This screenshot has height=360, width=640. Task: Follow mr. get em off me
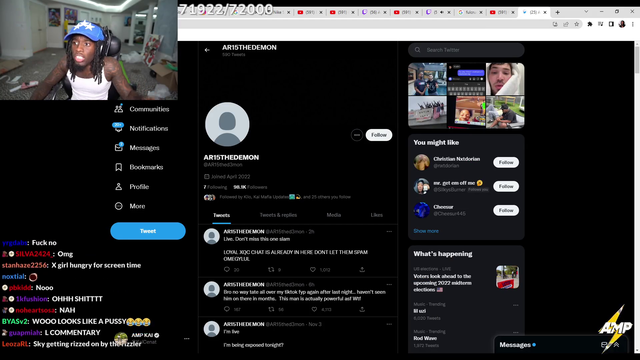506,186
